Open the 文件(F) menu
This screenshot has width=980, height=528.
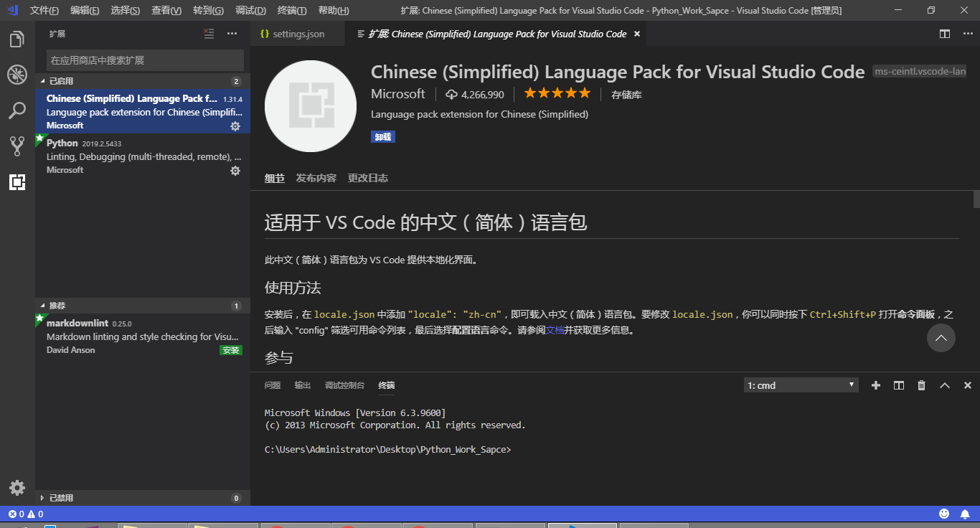point(44,10)
